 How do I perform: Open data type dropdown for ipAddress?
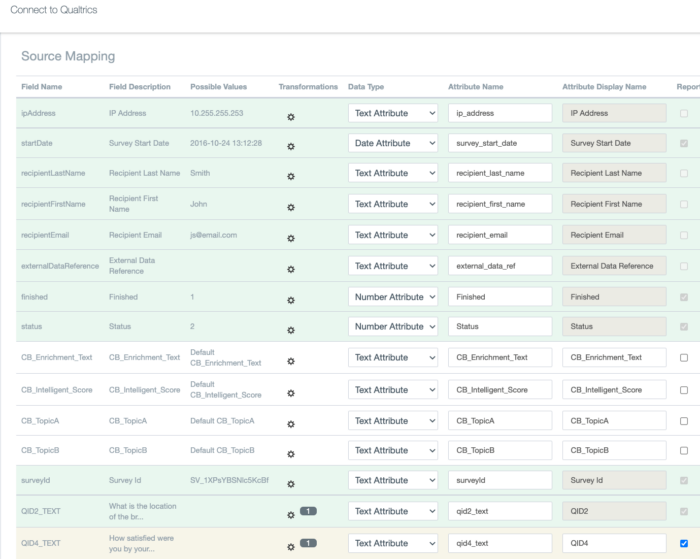393,113
